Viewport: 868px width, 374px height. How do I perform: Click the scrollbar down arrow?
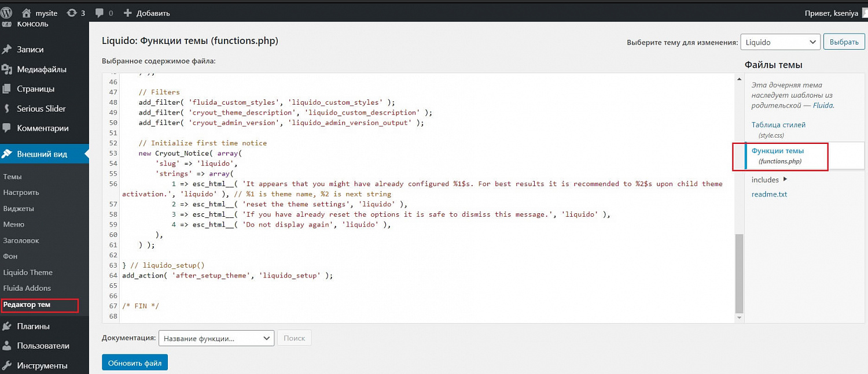739,318
